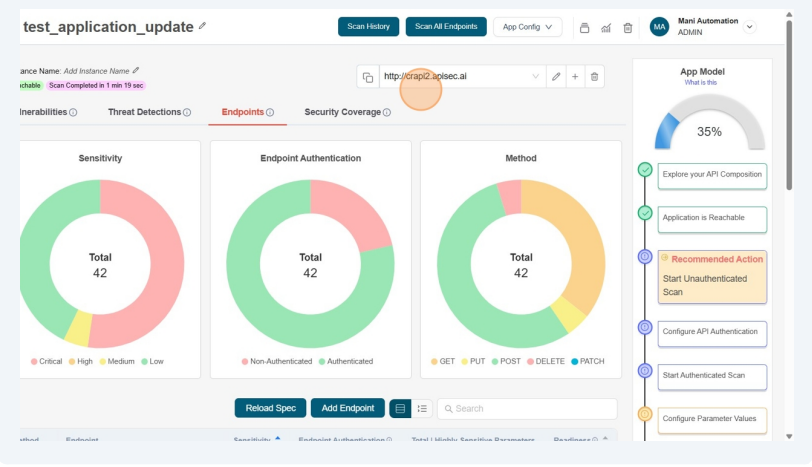This screenshot has width=812, height=467.
Task: Click the Reload Spec button
Action: click(269, 408)
